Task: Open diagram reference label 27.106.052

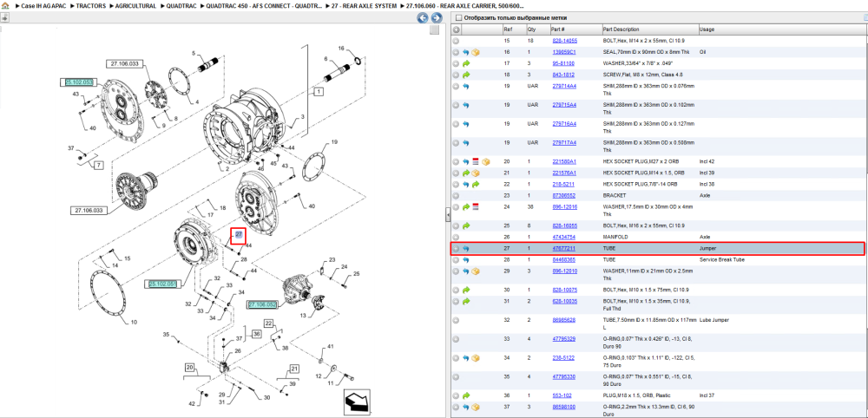Action: click(262, 304)
